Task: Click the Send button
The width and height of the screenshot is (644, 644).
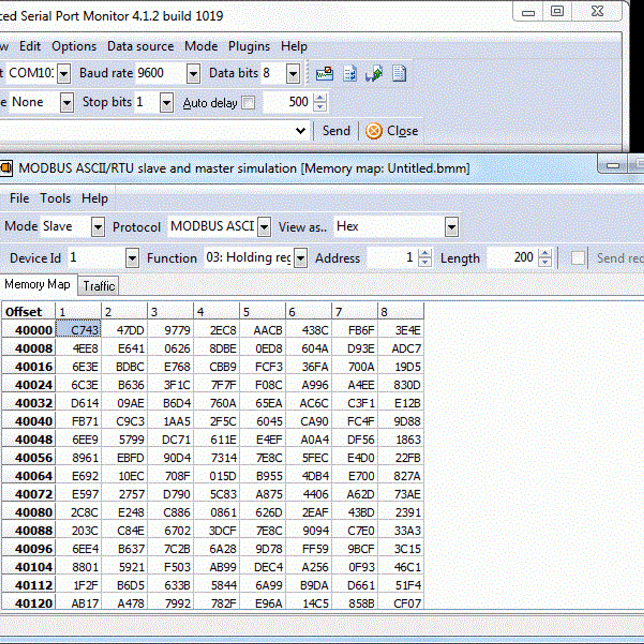Action: [x=336, y=131]
